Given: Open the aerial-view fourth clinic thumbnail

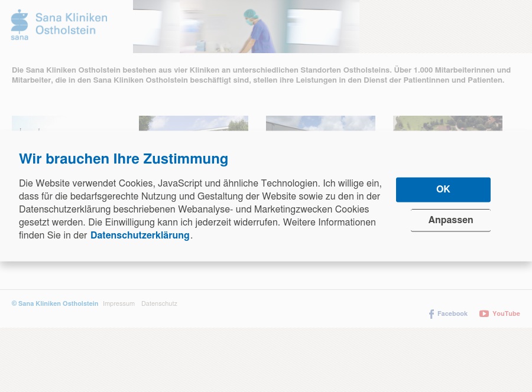Looking at the screenshot, I should (447, 123).
